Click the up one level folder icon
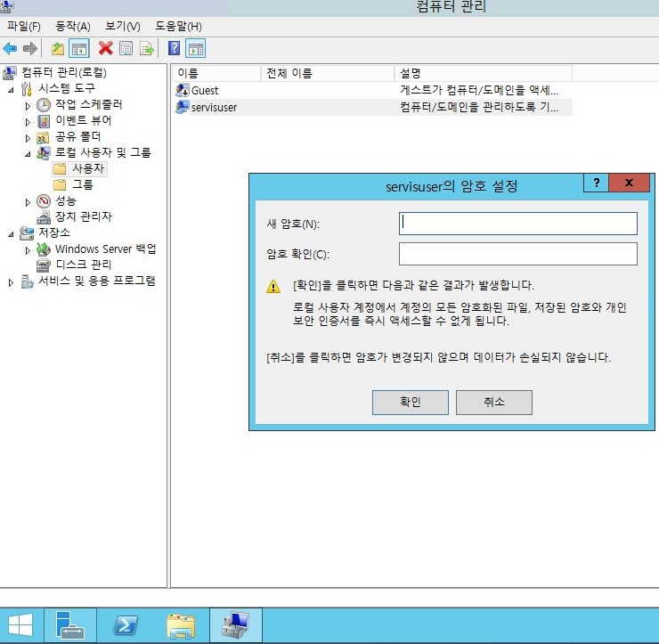Image resolution: width=659 pixels, height=644 pixels. pyautogui.click(x=58, y=48)
